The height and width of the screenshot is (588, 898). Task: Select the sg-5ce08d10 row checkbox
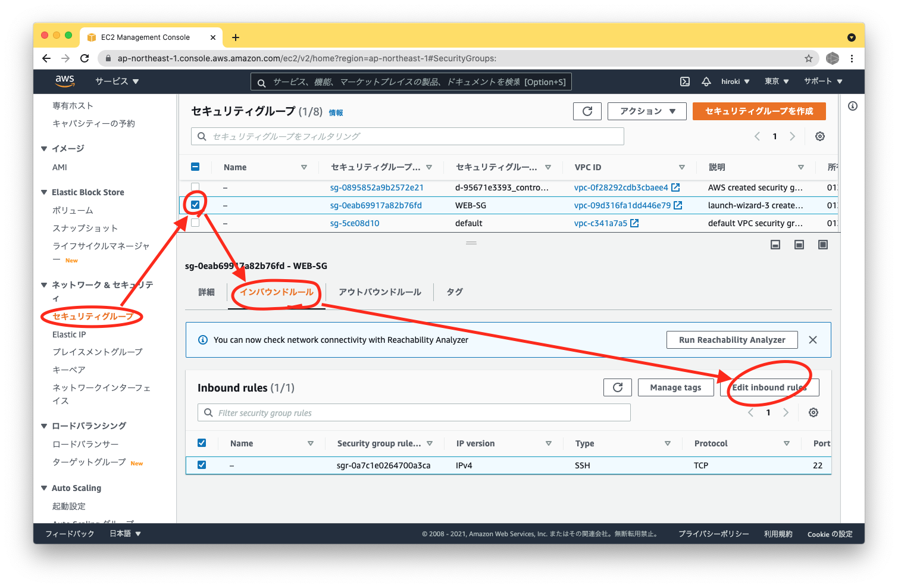[195, 223]
